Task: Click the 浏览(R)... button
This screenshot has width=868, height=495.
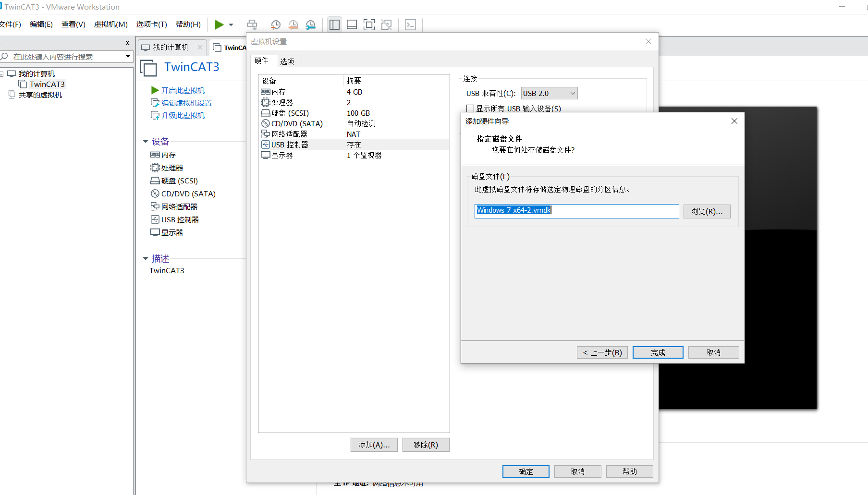Action: click(x=707, y=211)
